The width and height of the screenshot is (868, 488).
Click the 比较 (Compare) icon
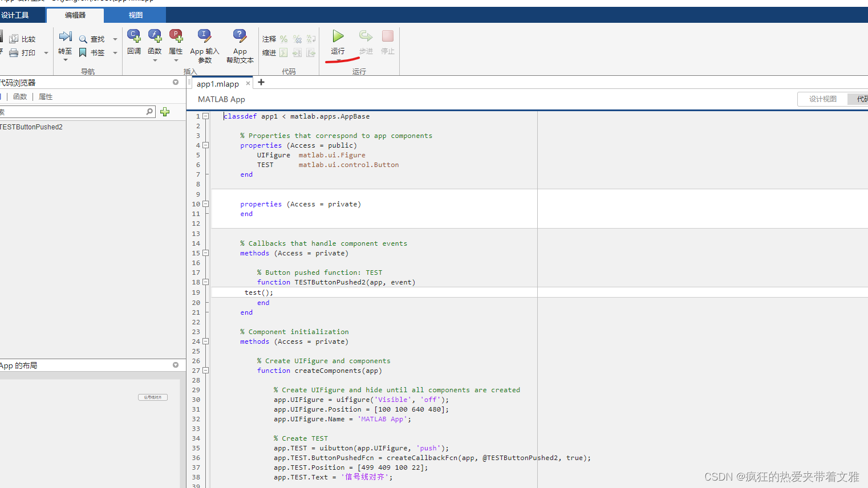(14, 39)
